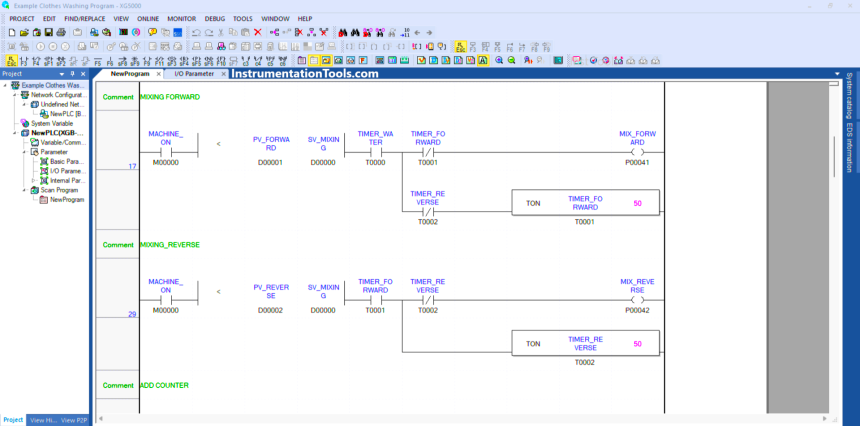Open the EDS information side panel
The image size is (860, 426).
(x=849, y=147)
